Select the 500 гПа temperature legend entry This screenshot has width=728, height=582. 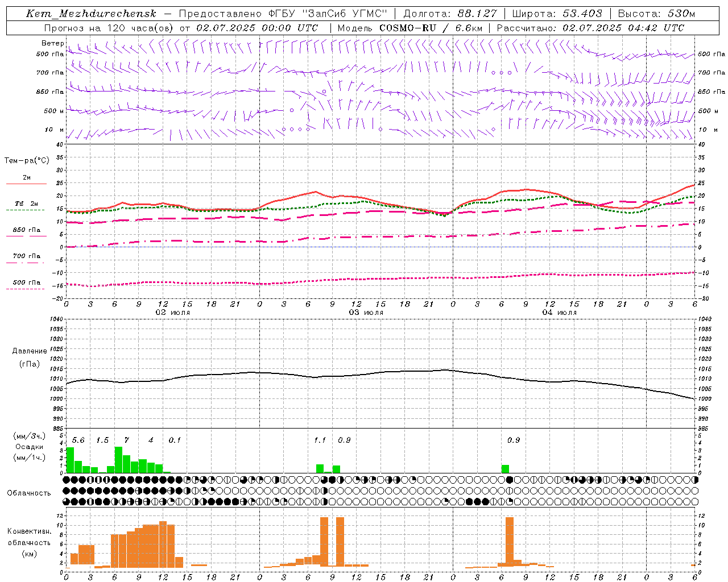[27, 282]
